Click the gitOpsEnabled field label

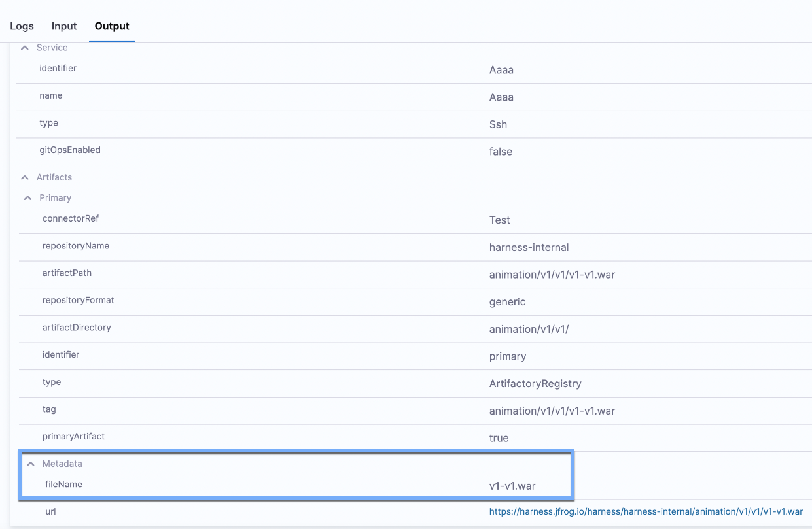(70, 150)
